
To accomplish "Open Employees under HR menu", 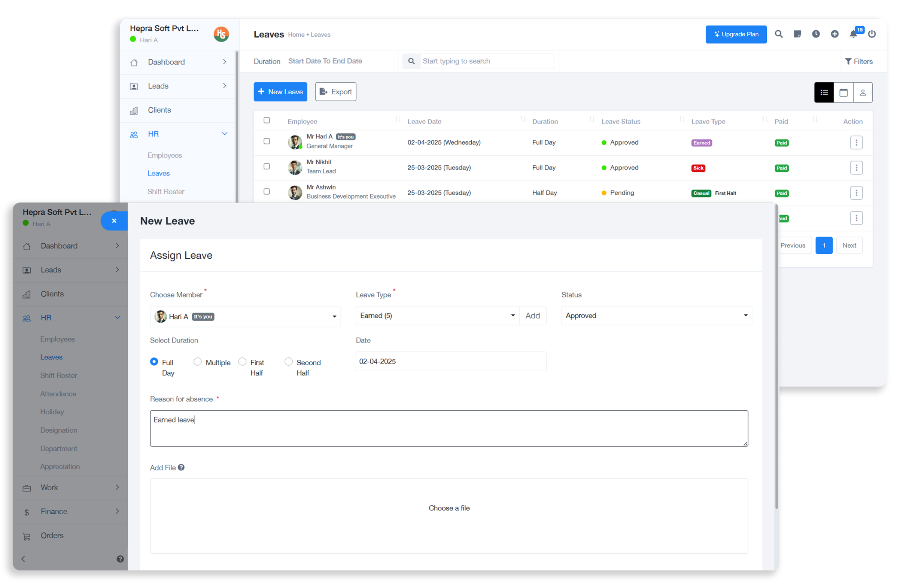I will [165, 155].
